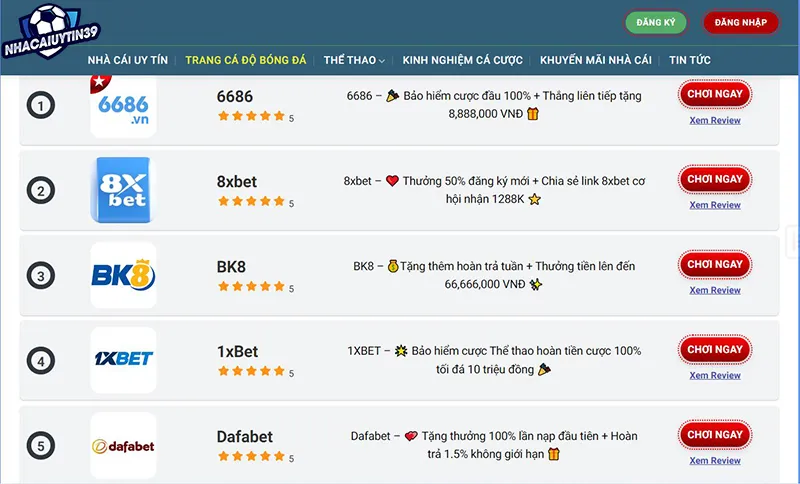The width and height of the screenshot is (800, 484).
Task: Open Xem Review link for 1xBet
Action: coord(715,375)
